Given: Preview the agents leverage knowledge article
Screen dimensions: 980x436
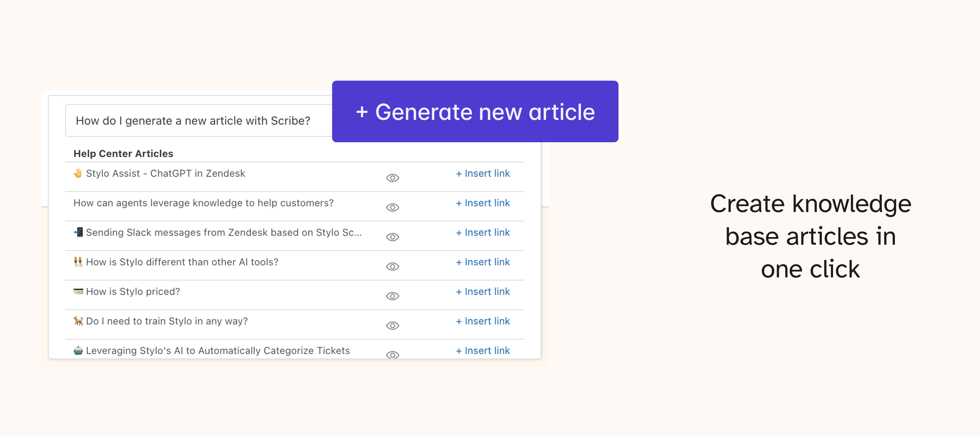Looking at the screenshot, I should pos(392,208).
